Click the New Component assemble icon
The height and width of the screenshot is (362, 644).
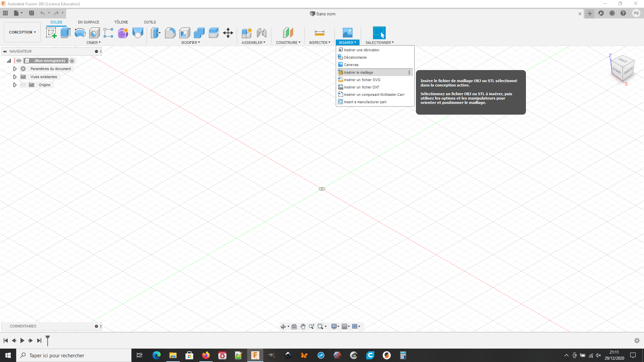tap(247, 33)
